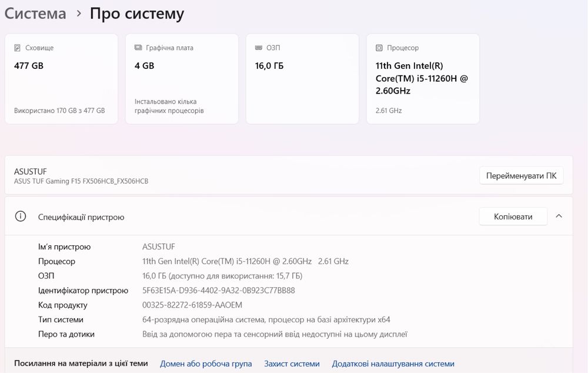Click the Перейменувати ПК button
This screenshot has height=373, width=588.
pos(521,176)
